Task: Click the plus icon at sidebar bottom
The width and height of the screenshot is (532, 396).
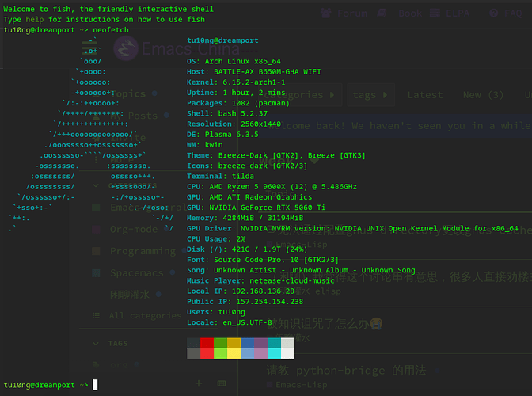Action: click(199, 383)
